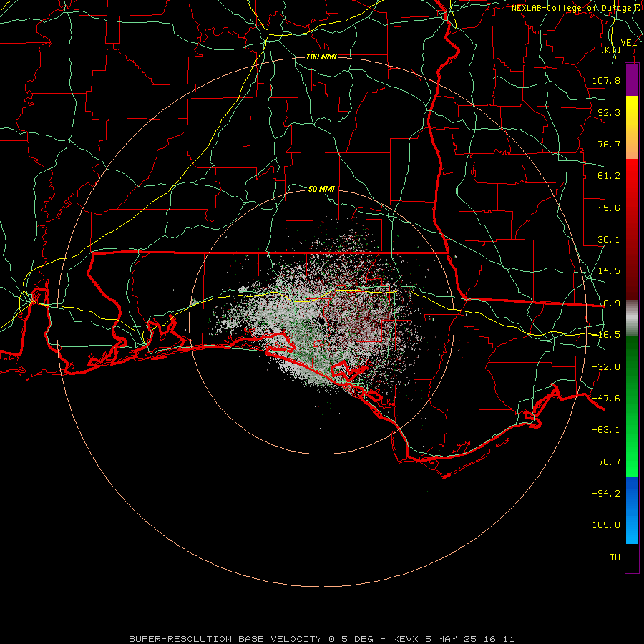Pick the purple segment of the color bar
The image size is (644, 644).
point(632,80)
